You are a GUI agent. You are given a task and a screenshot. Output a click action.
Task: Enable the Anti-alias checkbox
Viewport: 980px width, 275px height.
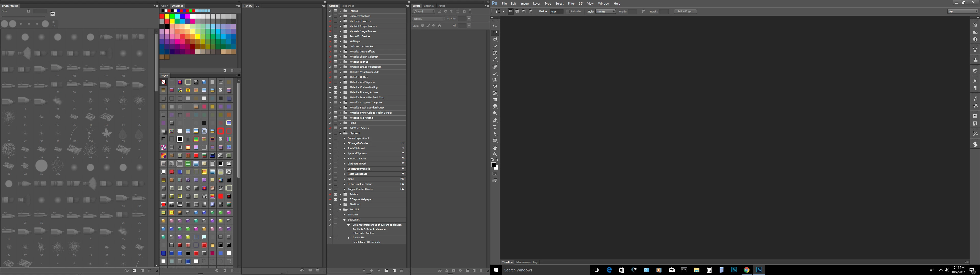[568, 11]
